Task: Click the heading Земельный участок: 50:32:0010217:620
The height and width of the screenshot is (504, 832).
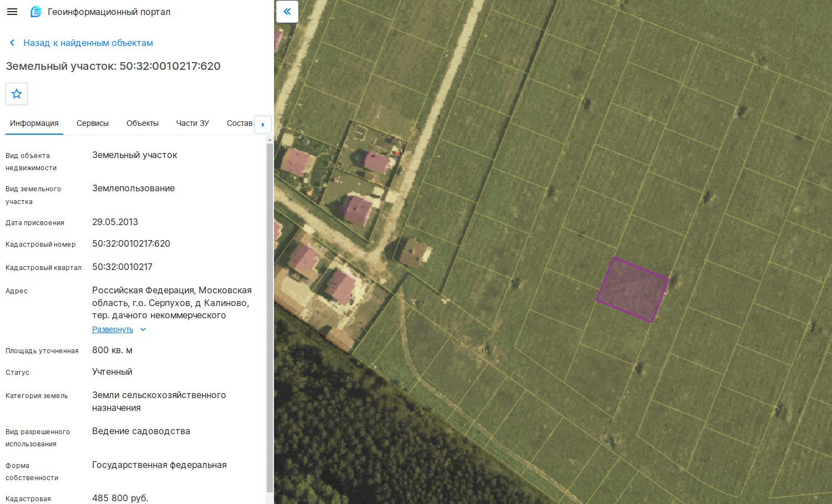Action: 113,66
